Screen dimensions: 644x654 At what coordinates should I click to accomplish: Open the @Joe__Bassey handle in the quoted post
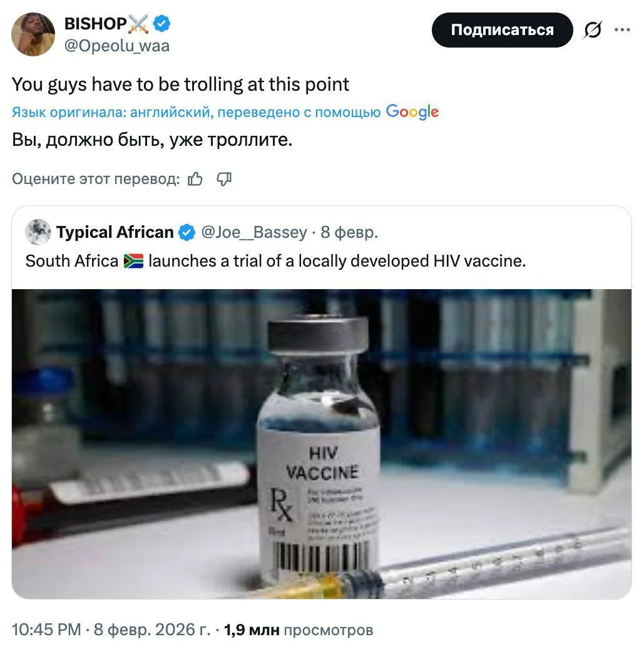click(x=253, y=233)
